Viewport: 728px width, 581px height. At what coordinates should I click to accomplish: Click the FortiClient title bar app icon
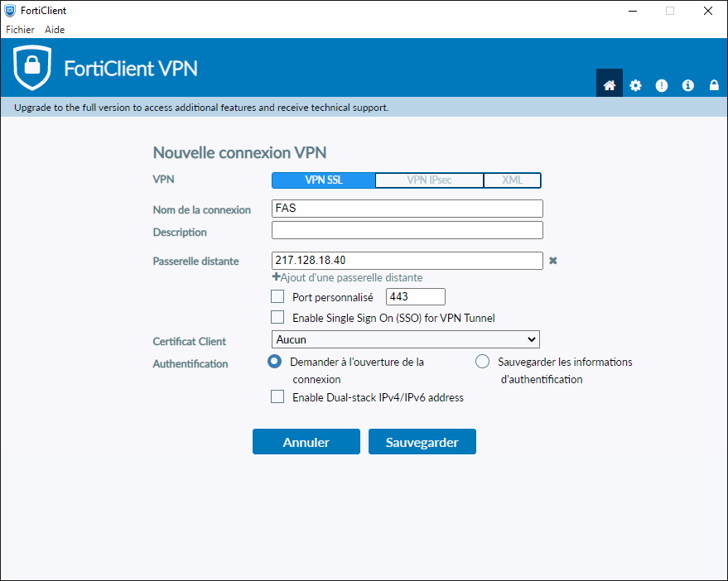coord(10,11)
